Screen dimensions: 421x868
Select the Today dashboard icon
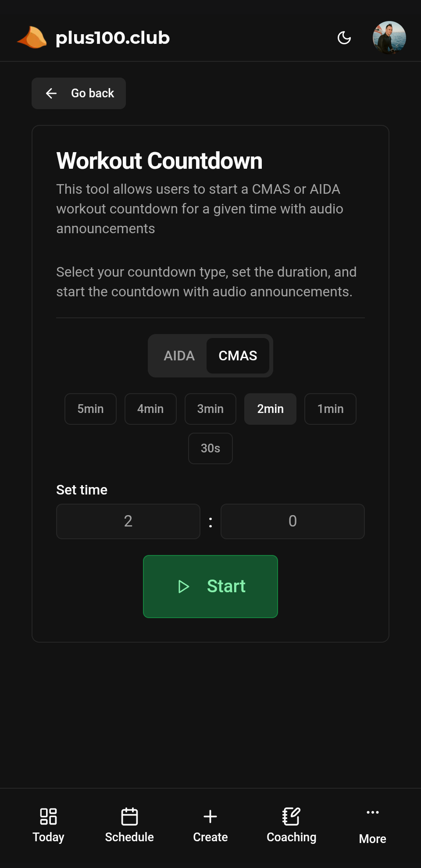(48, 816)
